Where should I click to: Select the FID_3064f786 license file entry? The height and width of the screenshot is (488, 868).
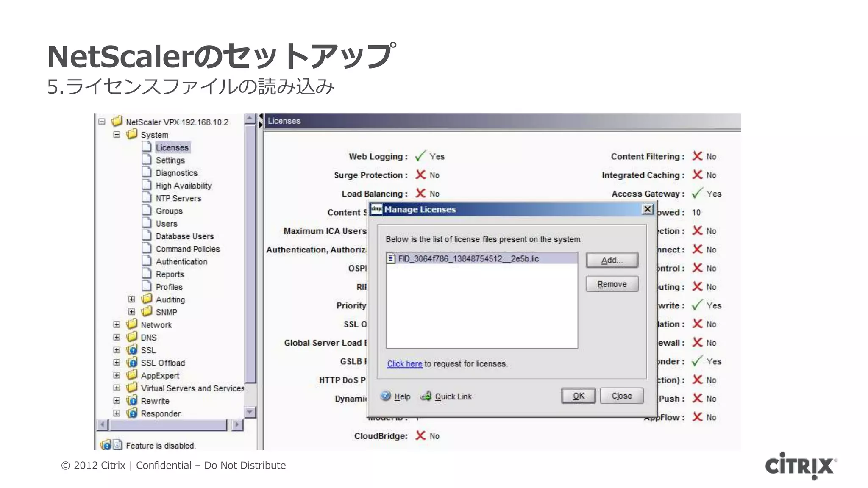coord(468,258)
